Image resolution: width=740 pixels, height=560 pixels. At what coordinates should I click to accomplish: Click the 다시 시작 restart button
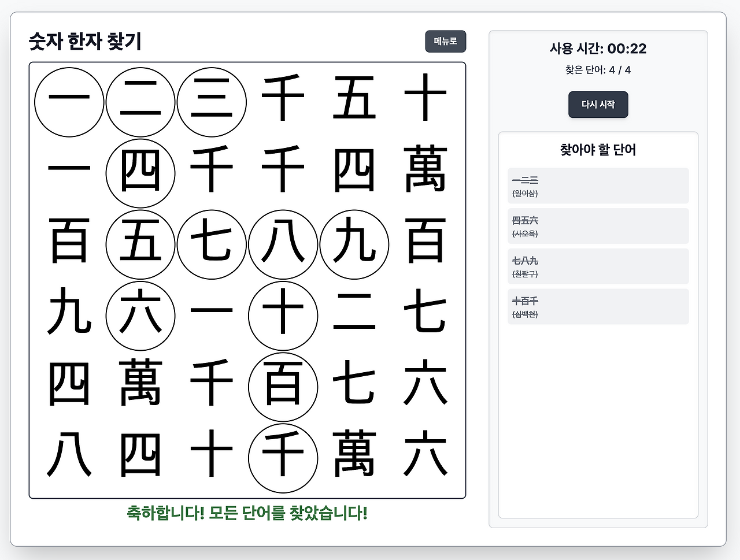[x=598, y=105]
